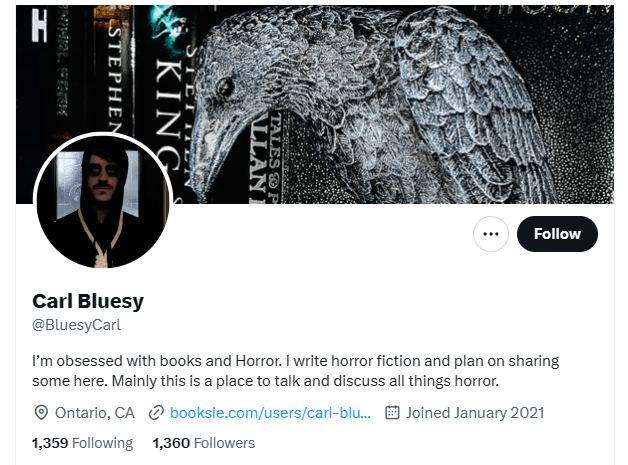Viewport: 628px width, 465px height.
Task: Click the calendar icon beside Joined
Action: coord(392,413)
